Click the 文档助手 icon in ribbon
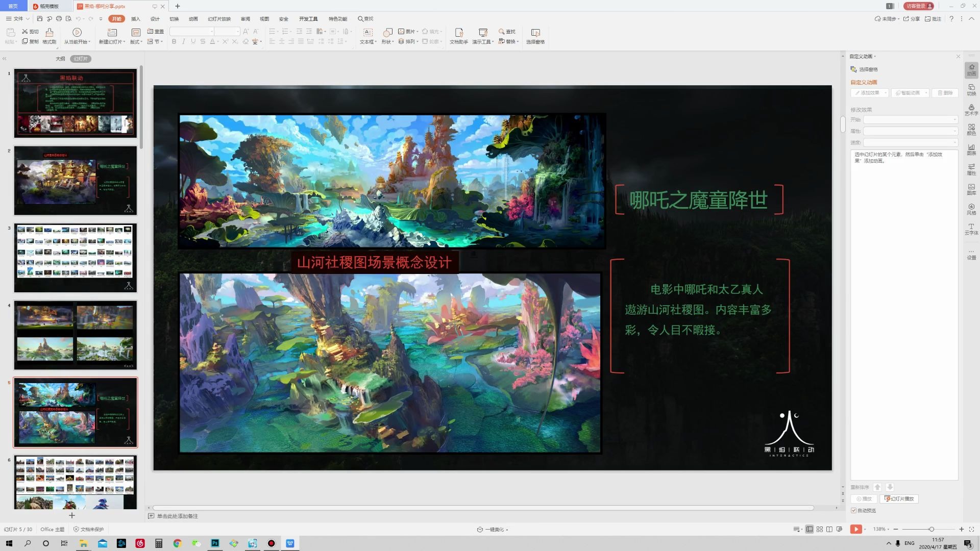The image size is (980, 551). click(459, 36)
